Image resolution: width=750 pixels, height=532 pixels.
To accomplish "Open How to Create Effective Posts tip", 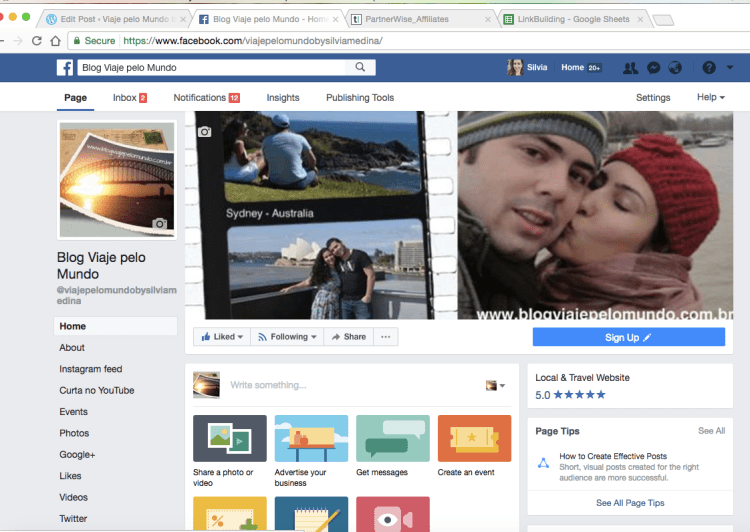I will pyautogui.click(x=613, y=456).
